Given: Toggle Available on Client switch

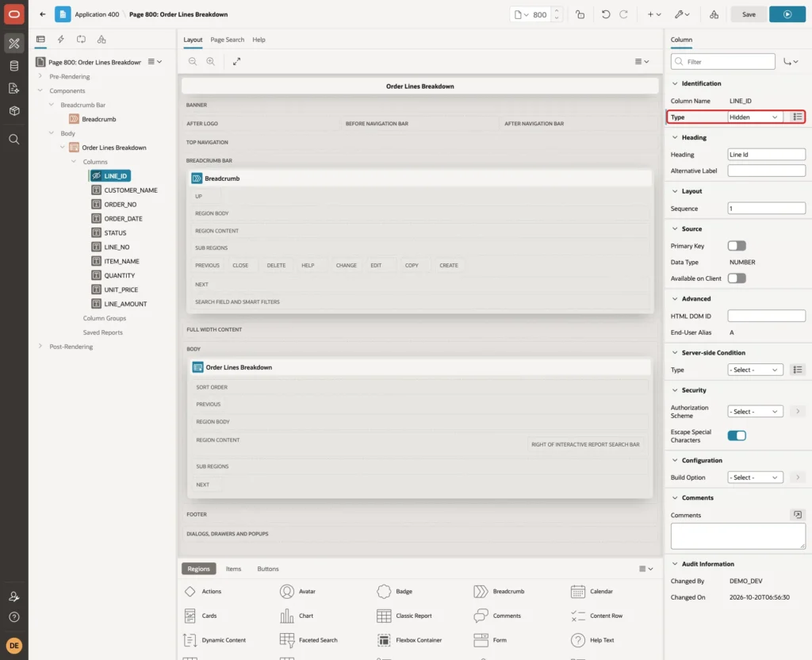Looking at the screenshot, I should point(737,278).
